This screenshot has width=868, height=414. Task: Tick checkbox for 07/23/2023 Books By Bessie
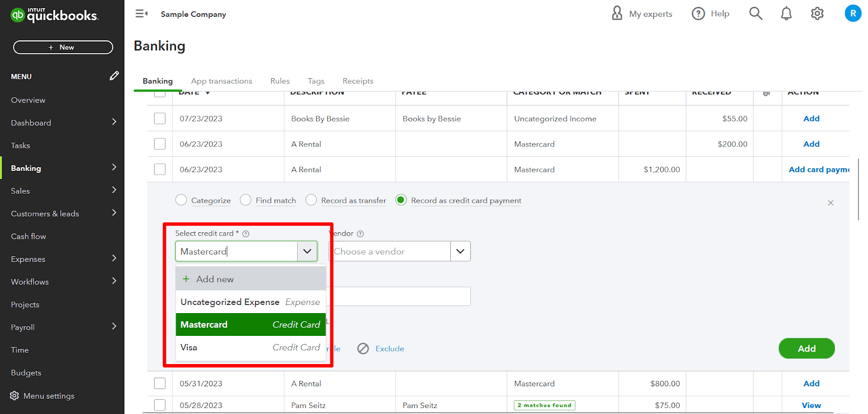pyautogui.click(x=159, y=118)
